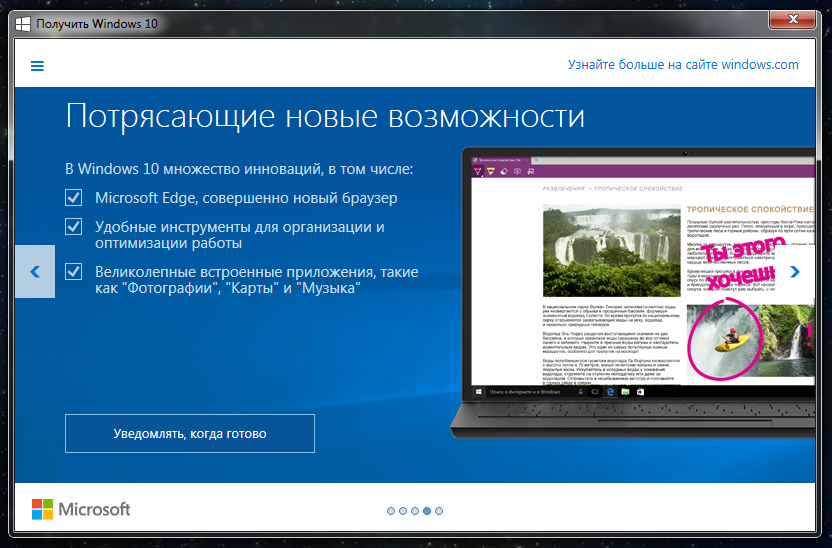Click the 'Уведомлять, когда готово' button
The image size is (832, 548).
click(x=190, y=433)
